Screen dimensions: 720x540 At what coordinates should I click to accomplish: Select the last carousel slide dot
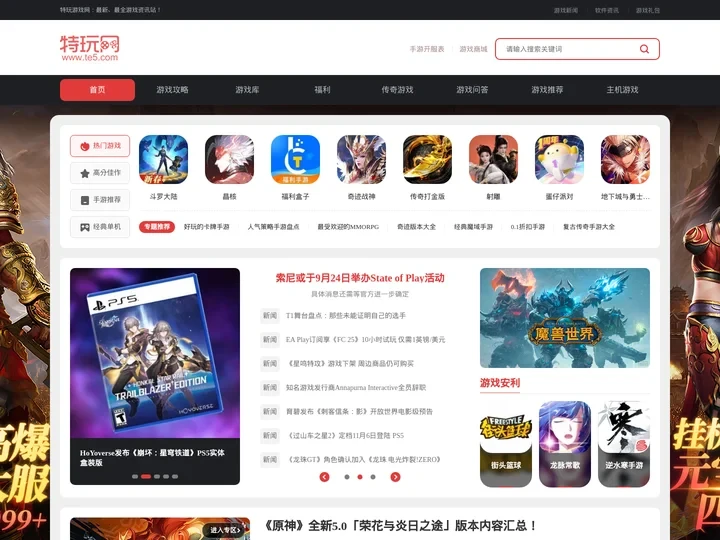(x=175, y=477)
